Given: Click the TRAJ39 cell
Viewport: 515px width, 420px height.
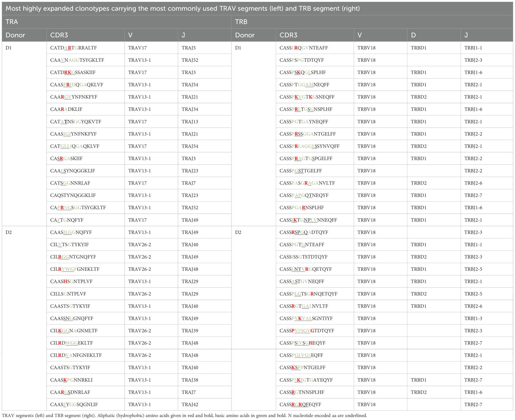Looking at the screenshot, I should tap(190, 331).
